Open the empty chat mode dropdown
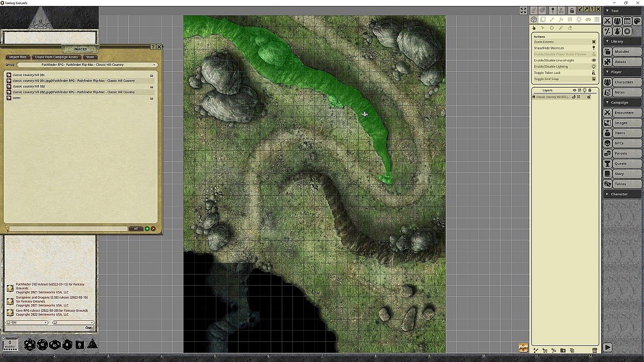This screenshot has width=644, height=362. click(73, 322)
